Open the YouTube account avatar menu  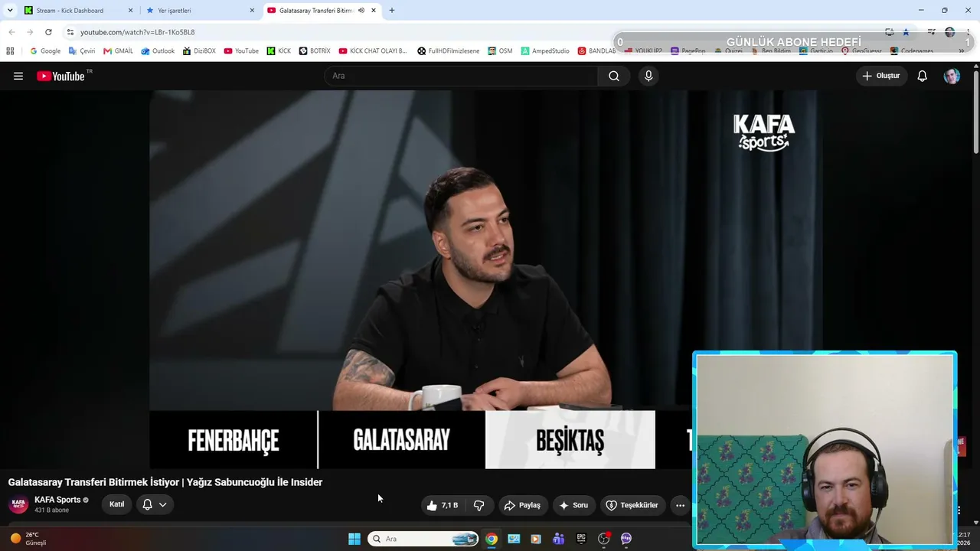(952, 76)
